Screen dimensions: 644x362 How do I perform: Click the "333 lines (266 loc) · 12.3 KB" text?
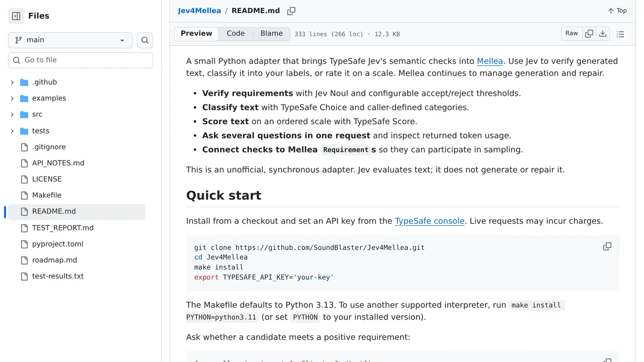pos(347,34)
